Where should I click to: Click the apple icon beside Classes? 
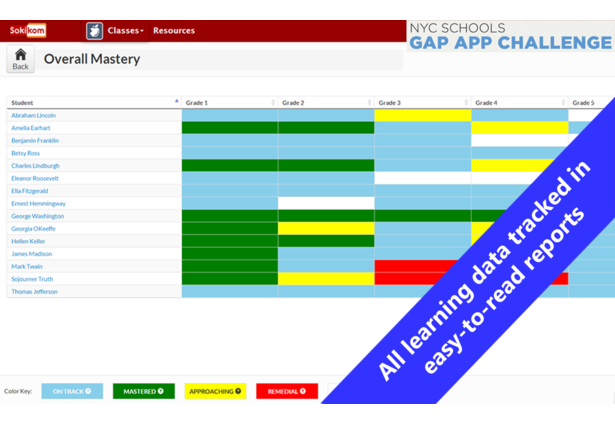pos(95,31)
